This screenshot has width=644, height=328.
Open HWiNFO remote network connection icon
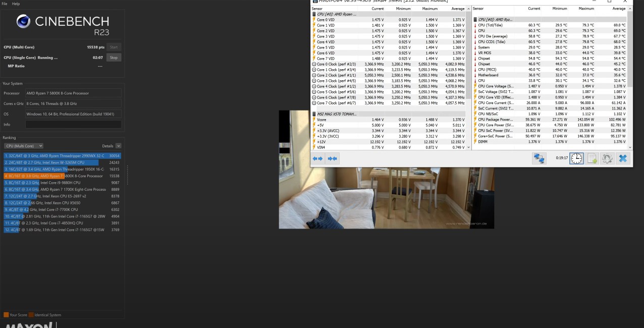click(539, 158)
